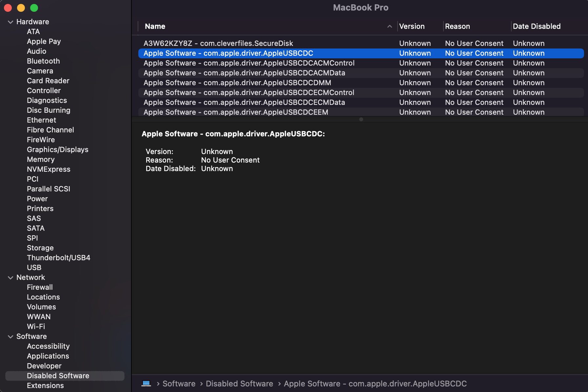Grab the split pane divider handle dot
This screenshot has height=392, width=588.
tap(361, 119)
